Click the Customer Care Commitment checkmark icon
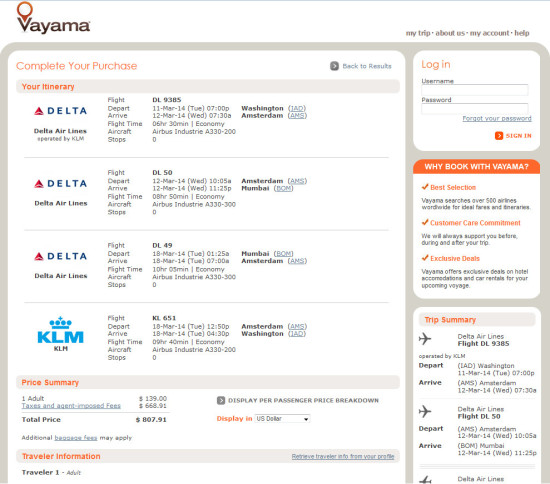The height and width of the screenshot is (484, 550). coord(425,222)
